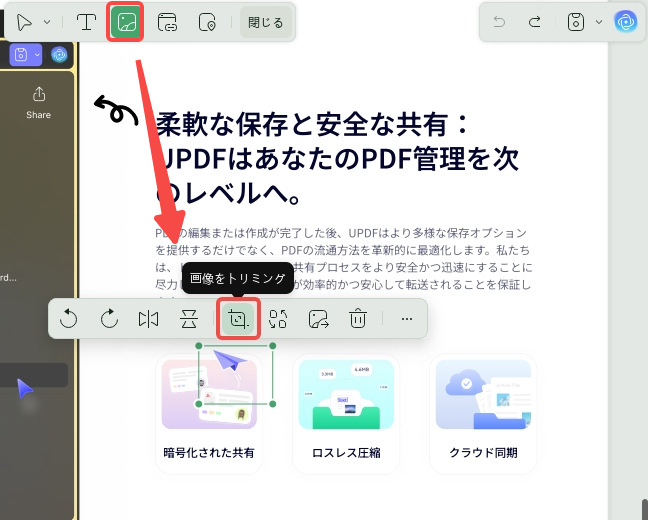This screenshot has width=648, height=520.
Task: Flip image horizontally
Action: pos(148,319)
